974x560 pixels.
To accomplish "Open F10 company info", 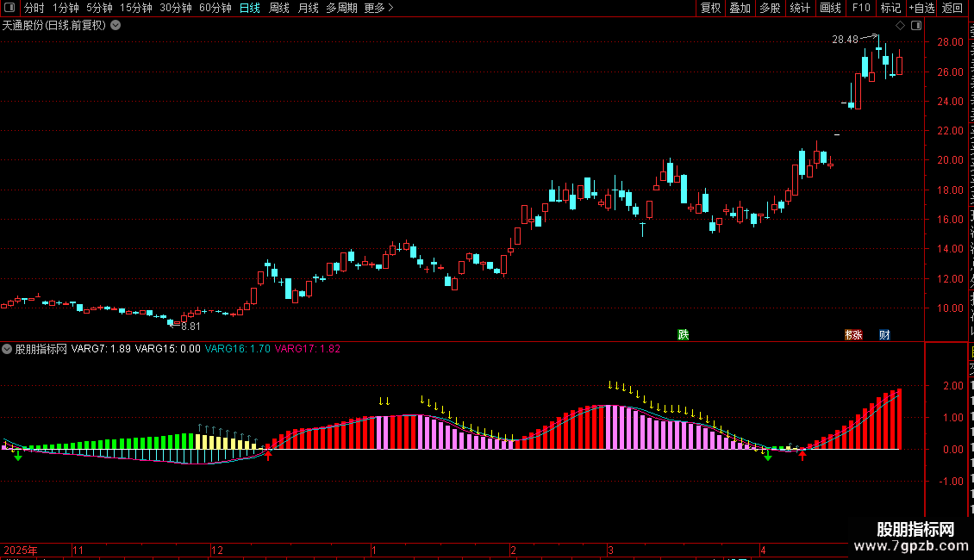I will [861, 8].
